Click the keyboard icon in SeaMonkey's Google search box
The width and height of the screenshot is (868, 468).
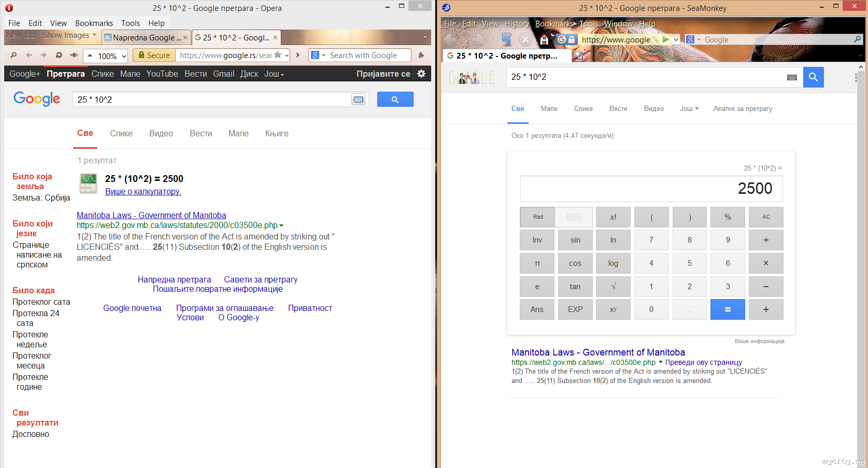(792, 77)
